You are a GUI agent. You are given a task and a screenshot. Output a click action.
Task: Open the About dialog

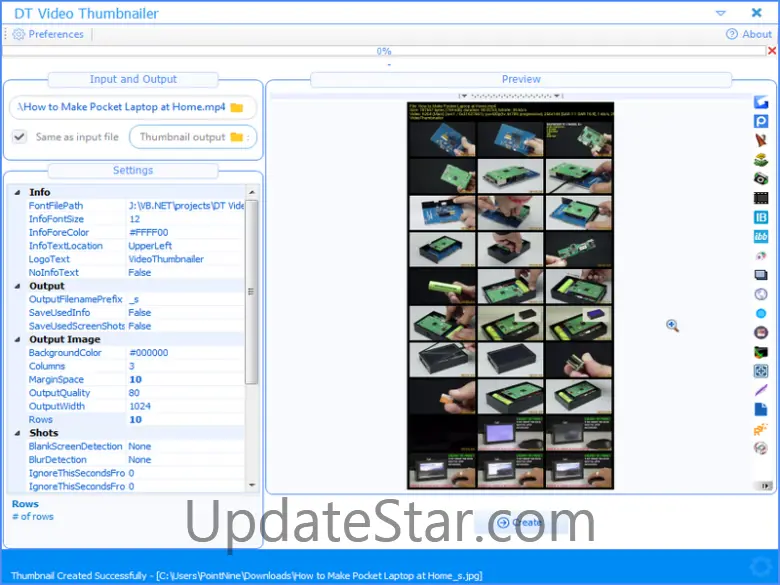[x=749, y=34]
